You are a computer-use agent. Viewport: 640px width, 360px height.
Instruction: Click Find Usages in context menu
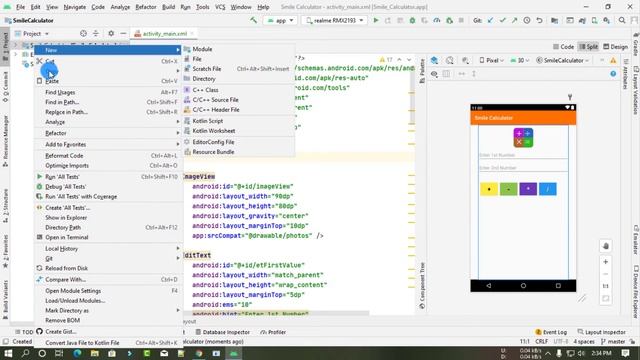(x=108, y=92)
